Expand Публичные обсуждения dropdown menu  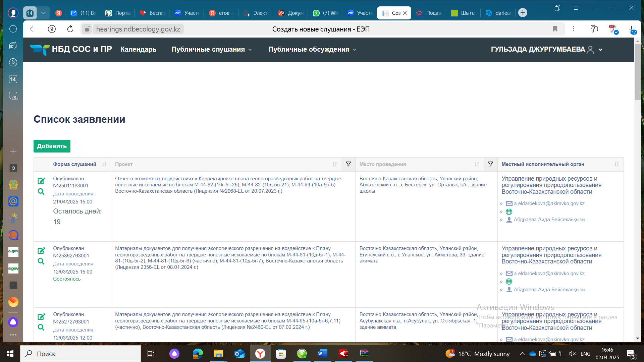pos(312,50)
